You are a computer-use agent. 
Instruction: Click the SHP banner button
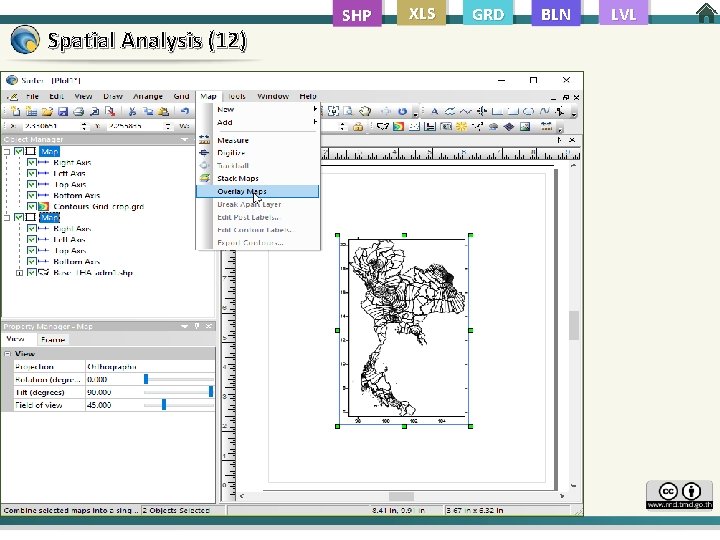tap(357, 14)
